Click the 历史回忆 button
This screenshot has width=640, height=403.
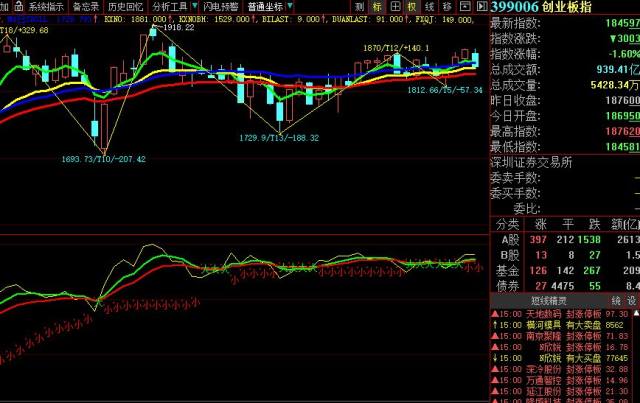125,7
